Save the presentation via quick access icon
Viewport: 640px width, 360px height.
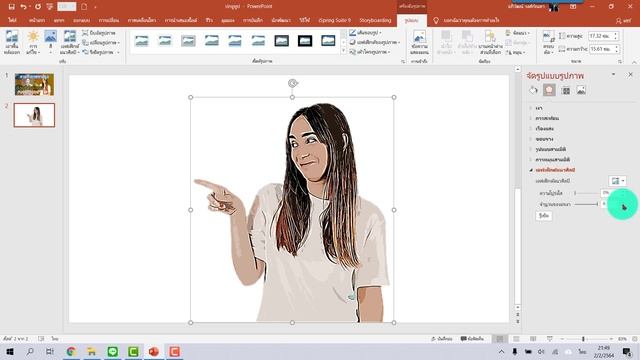point(11,7)
